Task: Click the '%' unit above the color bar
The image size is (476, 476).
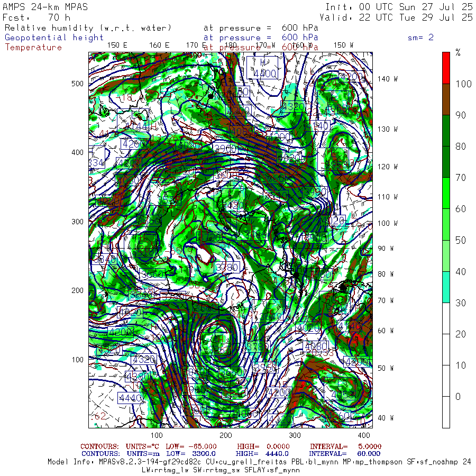Action: coord(458,52)
